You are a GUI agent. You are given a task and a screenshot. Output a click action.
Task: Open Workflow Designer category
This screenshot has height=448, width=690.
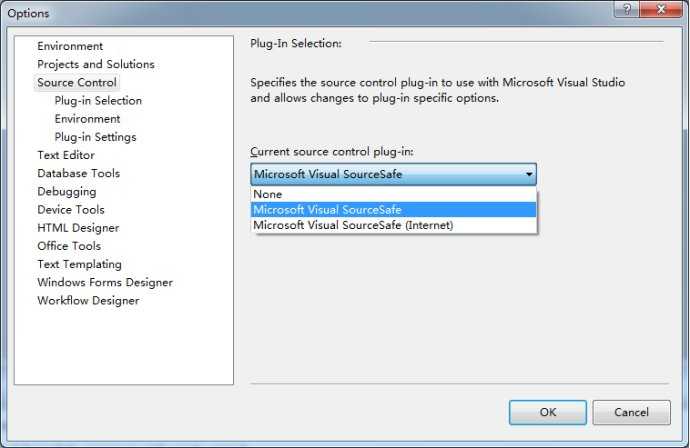click(88, 301)
